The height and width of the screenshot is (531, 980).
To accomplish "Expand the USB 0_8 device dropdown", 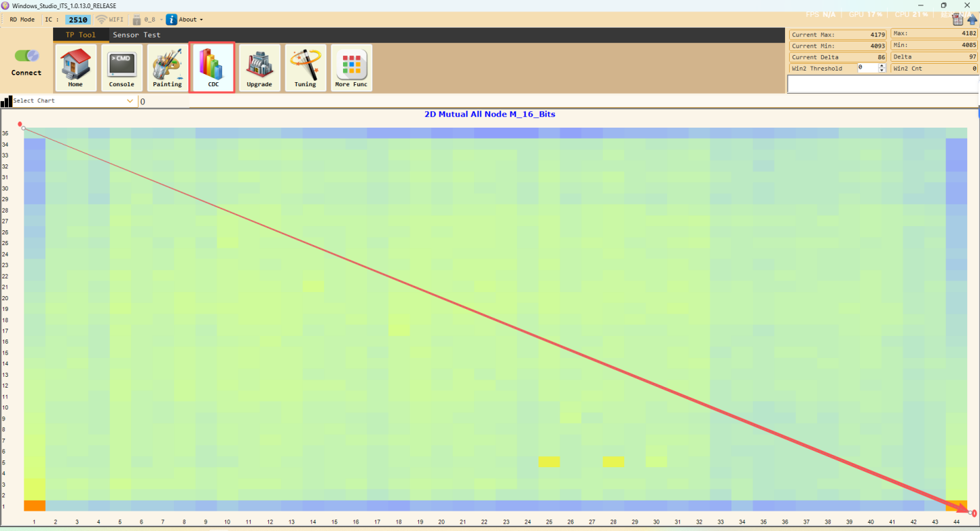I will (x=147, y=20).
